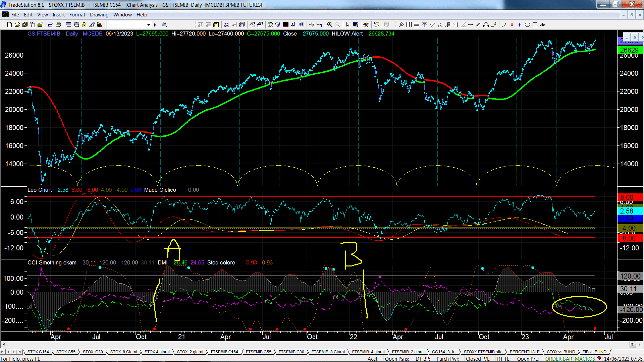This screenshot has width=644, height=362.
Task: Click the padlock lock icon
Action: click(x=84, y=25)
